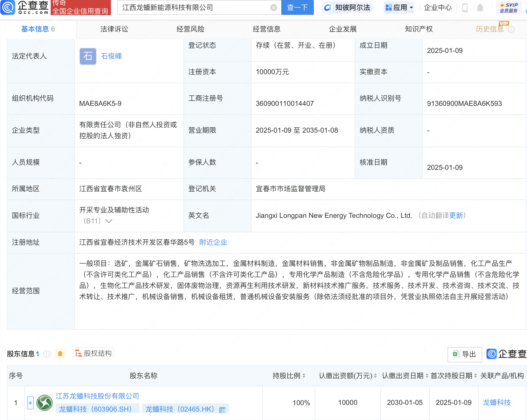Toggle monitoring bell next to 股东信息

(60, 354)
